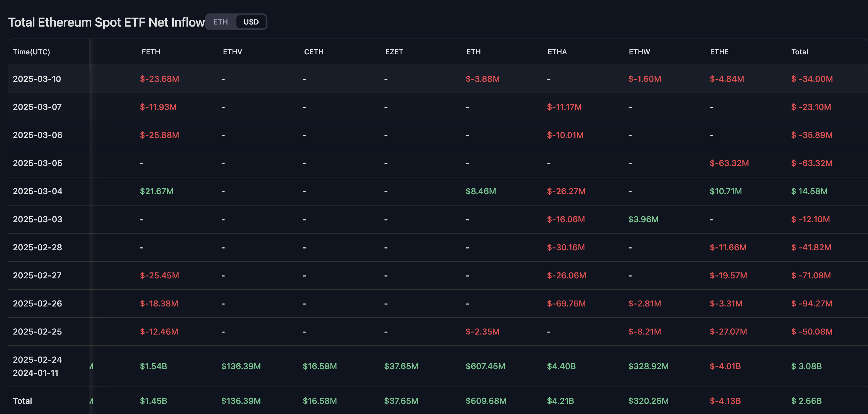This screenshot has width=868, height=414.
Task: Click the EZET column header
Action: 394,52
